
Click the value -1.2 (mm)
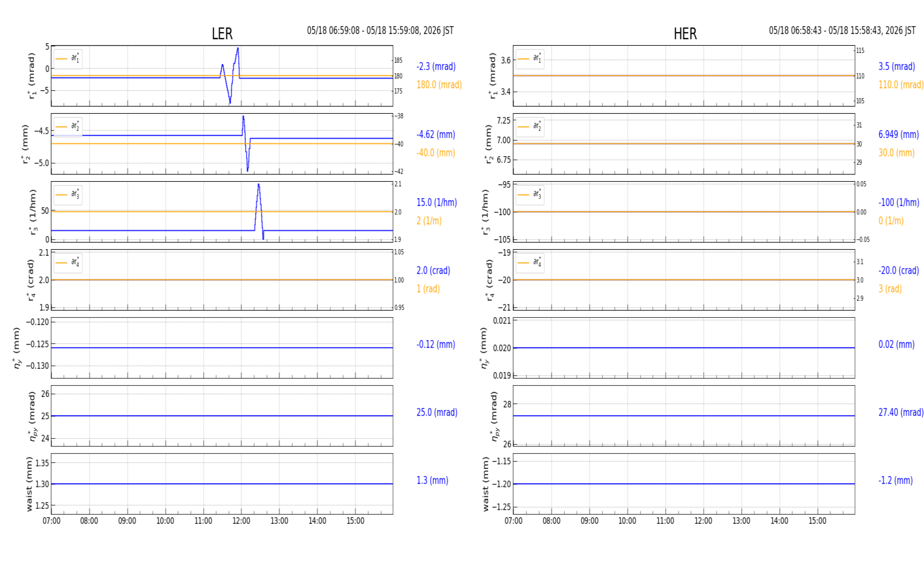[x=895, y=481]
